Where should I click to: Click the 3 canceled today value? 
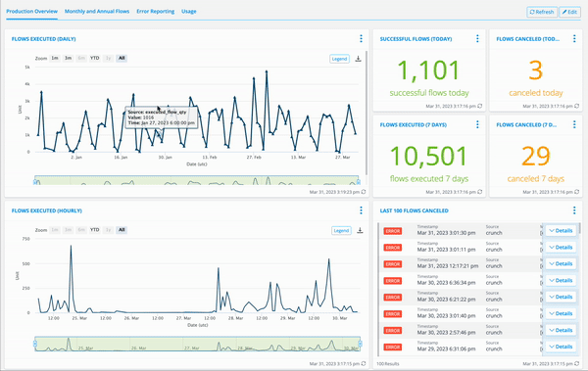click(535, 70)
